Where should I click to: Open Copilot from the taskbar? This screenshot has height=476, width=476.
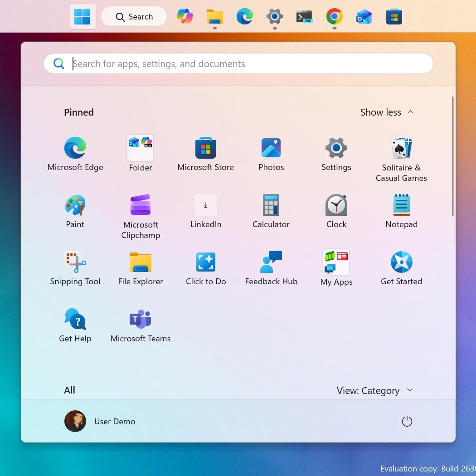[x=185, y=16]
